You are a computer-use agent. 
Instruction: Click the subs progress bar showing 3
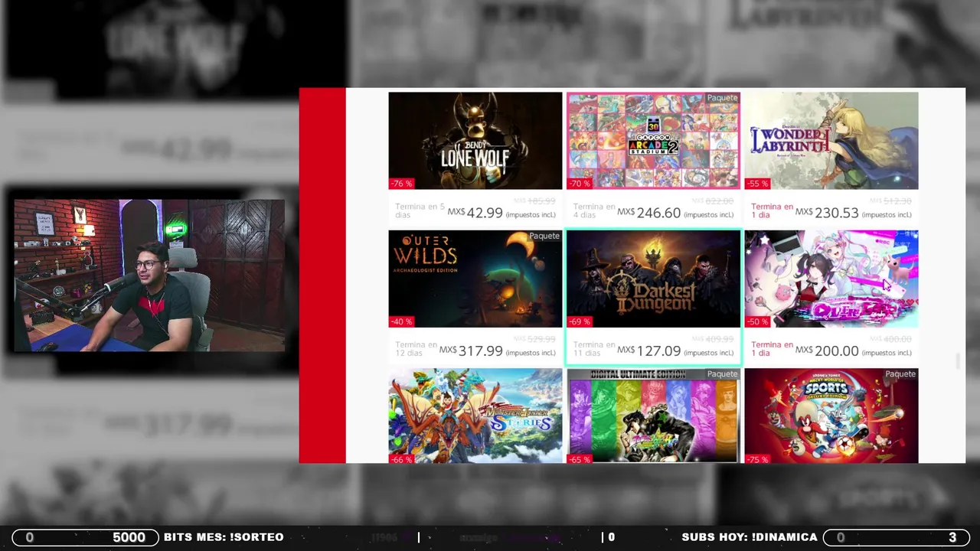[x=897, y=537]
